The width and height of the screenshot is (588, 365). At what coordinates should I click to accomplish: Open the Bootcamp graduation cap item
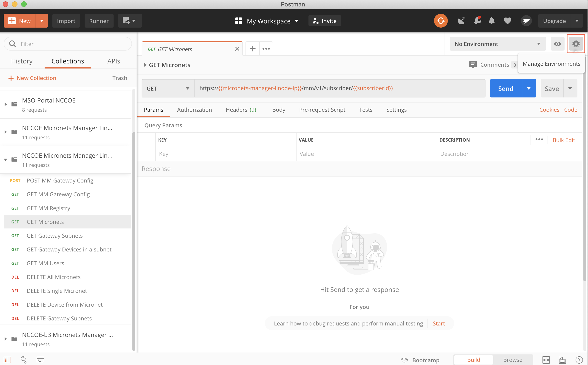(420, 360)
